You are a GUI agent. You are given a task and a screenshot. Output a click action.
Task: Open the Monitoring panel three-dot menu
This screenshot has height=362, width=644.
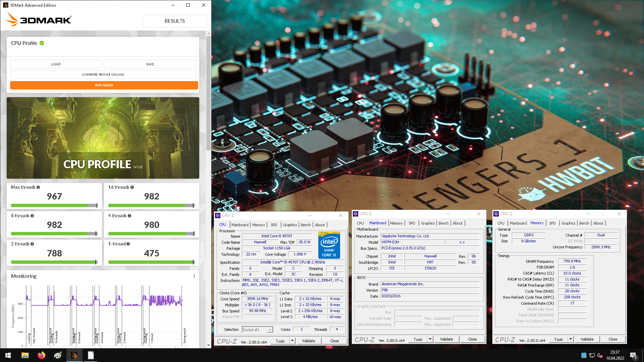coord(194,276)
